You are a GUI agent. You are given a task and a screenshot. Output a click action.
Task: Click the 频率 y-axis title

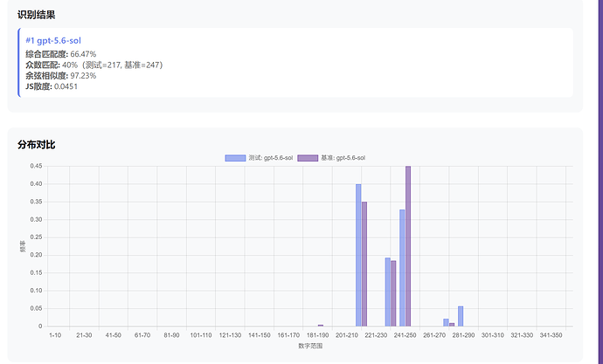[x=23, y=246]
